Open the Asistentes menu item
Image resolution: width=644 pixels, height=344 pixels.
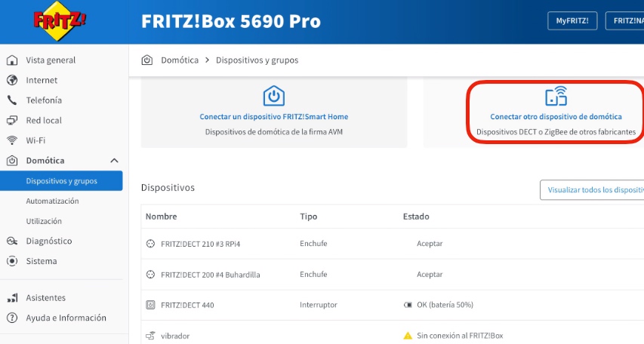[x=45, y=298]
